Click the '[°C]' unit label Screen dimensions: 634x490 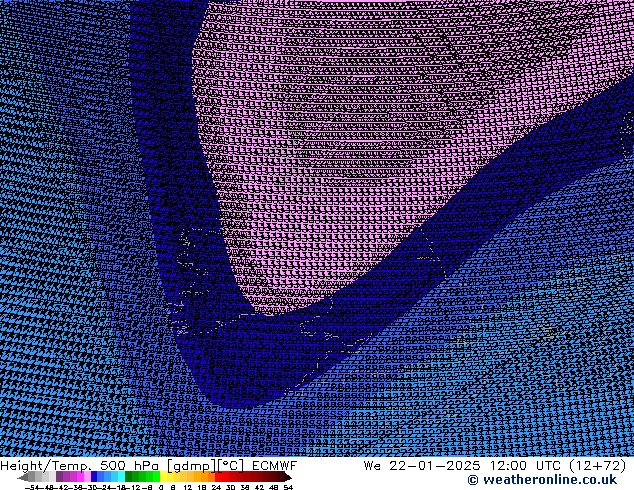pos(230,466)
